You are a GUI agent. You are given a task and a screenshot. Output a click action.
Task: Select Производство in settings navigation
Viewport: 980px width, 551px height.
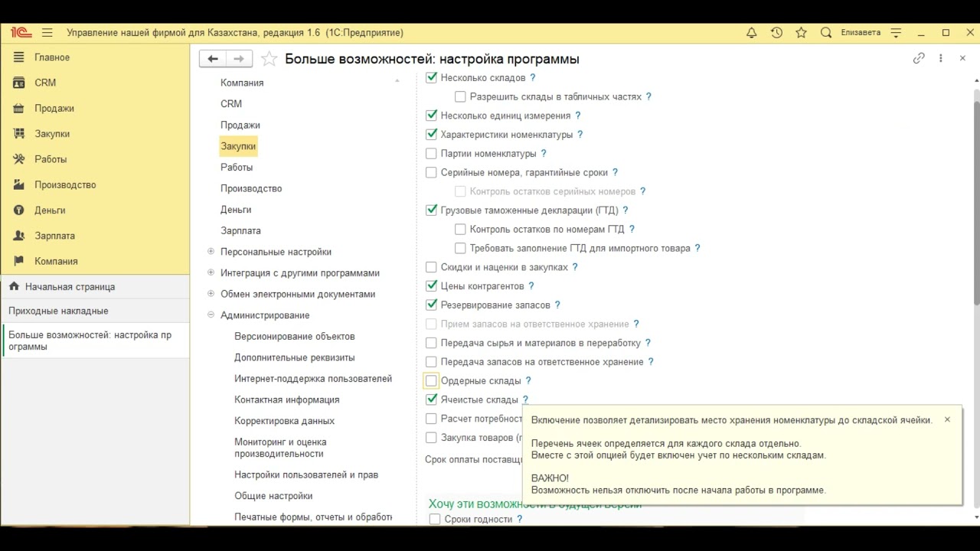251,188
